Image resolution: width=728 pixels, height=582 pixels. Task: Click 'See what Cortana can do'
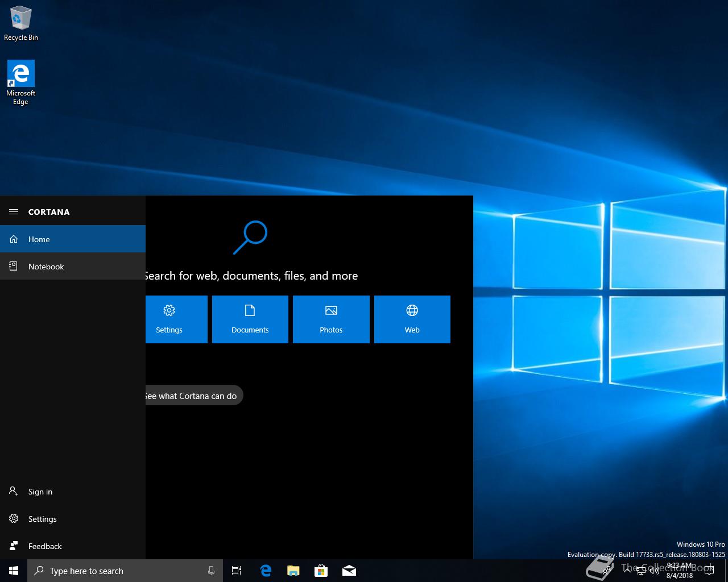click(194, 396)
